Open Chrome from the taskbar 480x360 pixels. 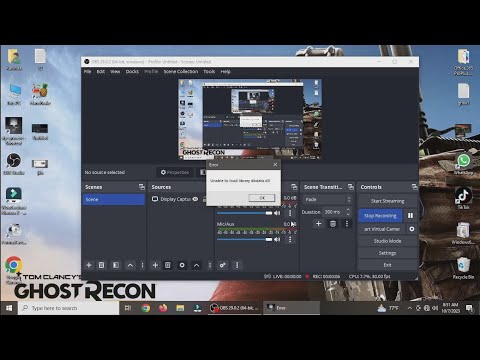pos(146,308)
